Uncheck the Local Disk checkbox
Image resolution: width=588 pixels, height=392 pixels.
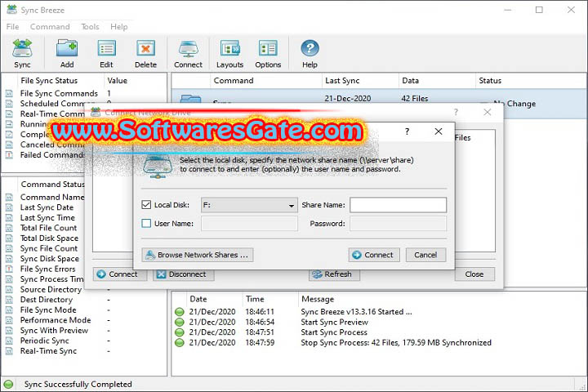[x=146, y=205]
